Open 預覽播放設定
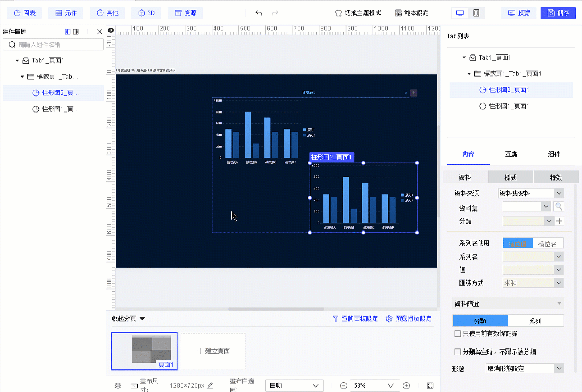582x392 pixels. (409, 319)
